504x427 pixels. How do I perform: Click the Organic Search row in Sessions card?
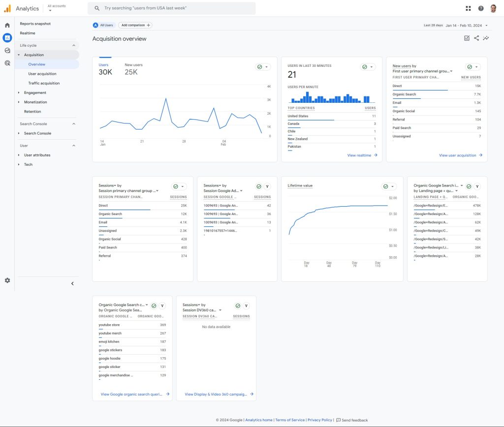pyautogui.click(x=143, y=214)
